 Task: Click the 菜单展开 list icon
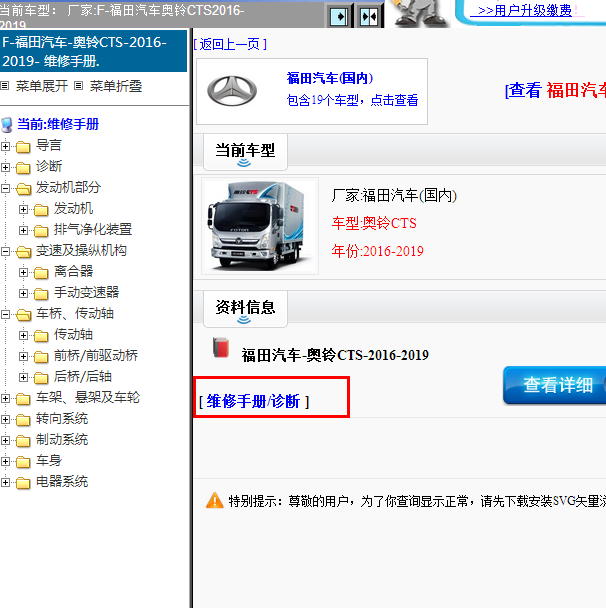pos(5,86)
